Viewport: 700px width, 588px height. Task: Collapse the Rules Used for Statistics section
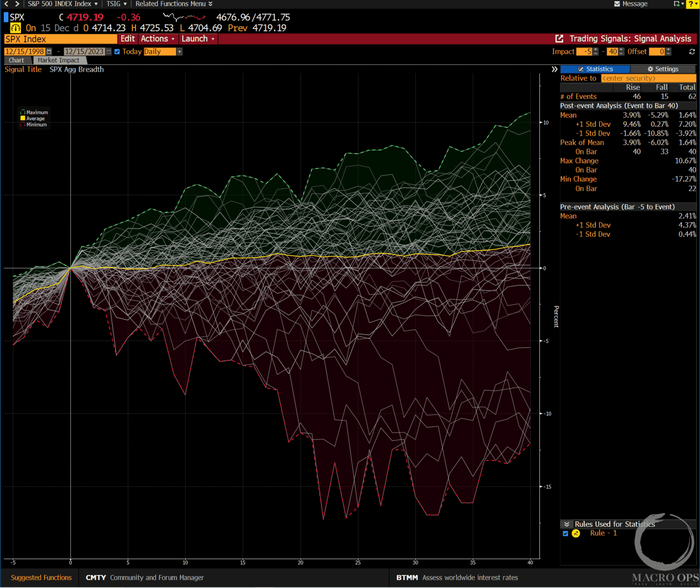567,524
